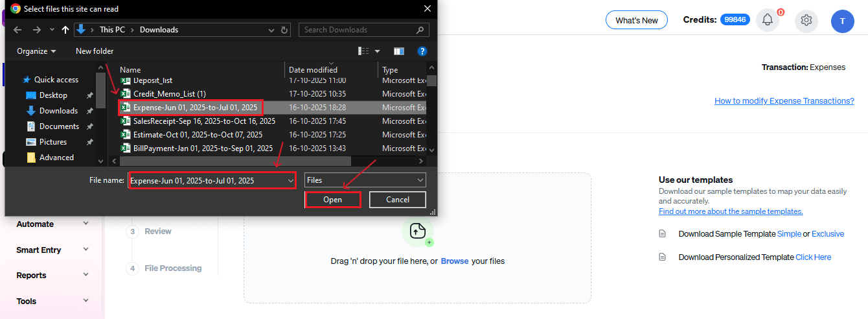Open Pictures folder in sidebar
Screen dimensions: 868x319
pos(47,142)
